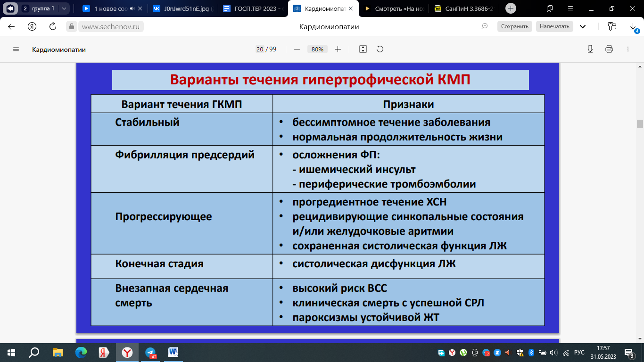Mute sound on the "1 новое соо" tab
This screenshot has width=644, height=362.
tap(132, 8)
